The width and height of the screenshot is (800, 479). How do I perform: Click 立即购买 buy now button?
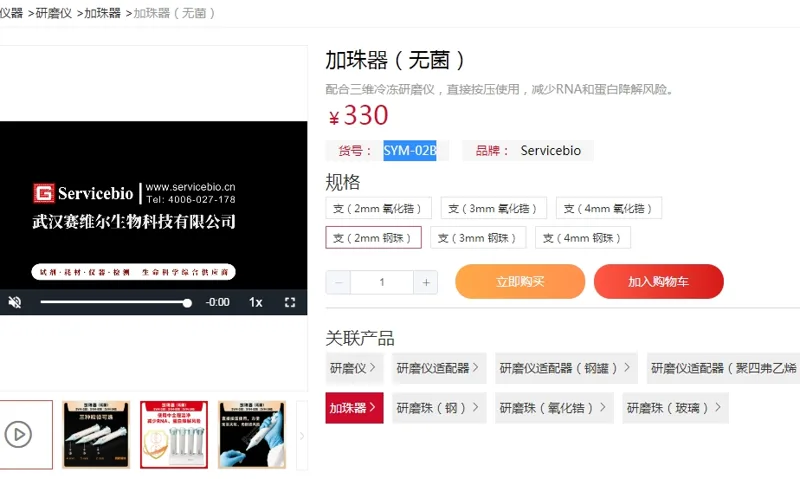pyautogui.click(x=520, y=282)
